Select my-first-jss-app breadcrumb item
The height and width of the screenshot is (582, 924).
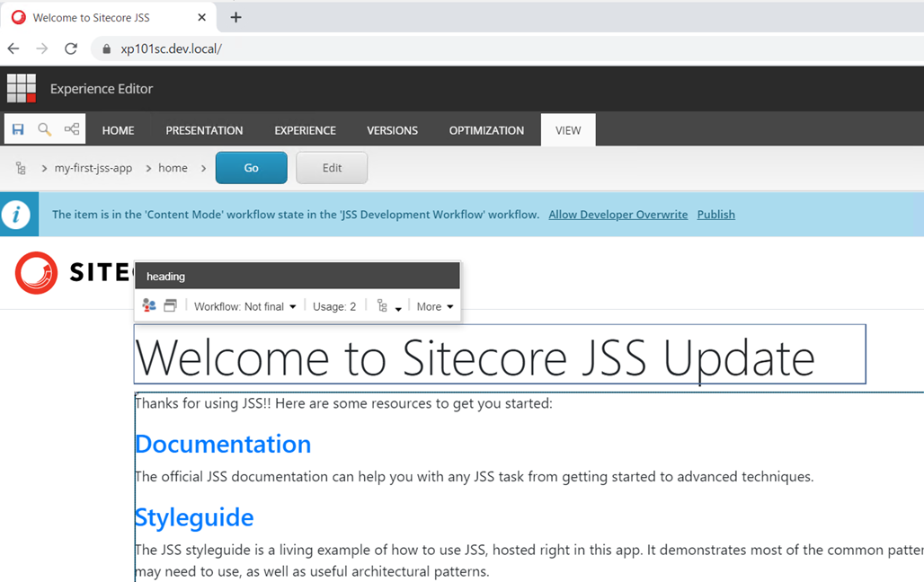pyautogui.click(x=93, y=168)
